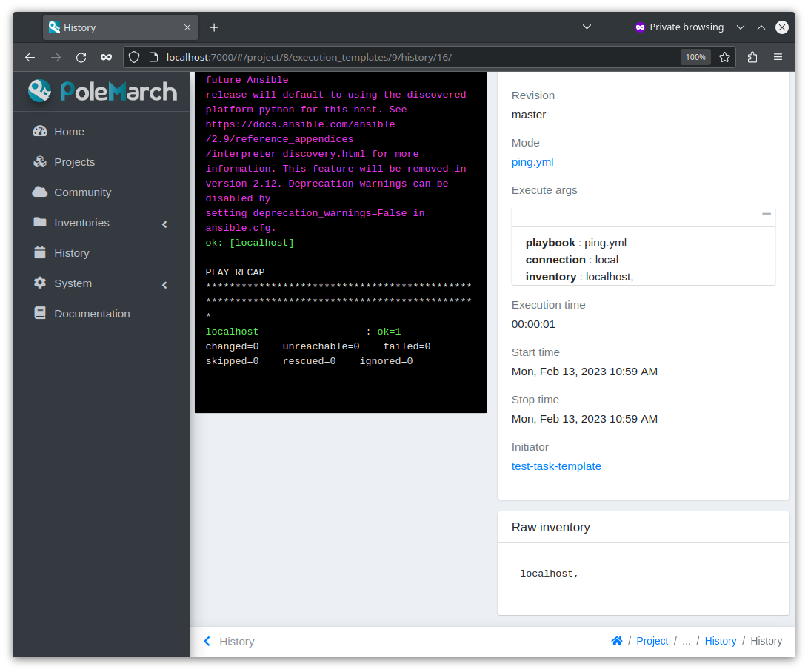Click the Home dashboard icon in sidebar

[40, 131]
